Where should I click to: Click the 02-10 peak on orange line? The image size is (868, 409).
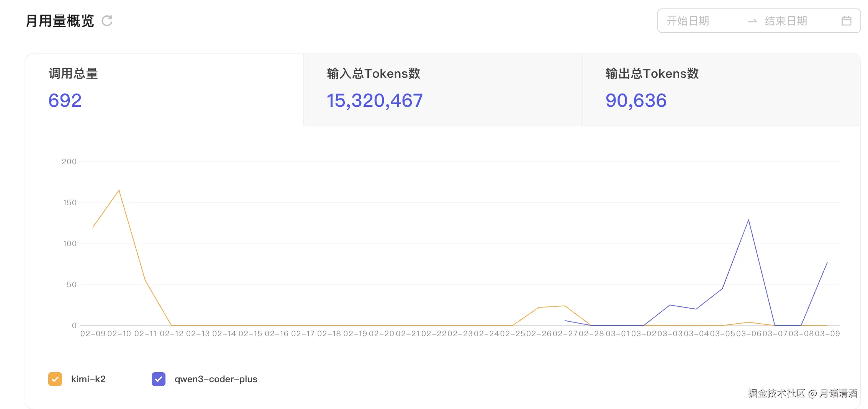[119, 190]
